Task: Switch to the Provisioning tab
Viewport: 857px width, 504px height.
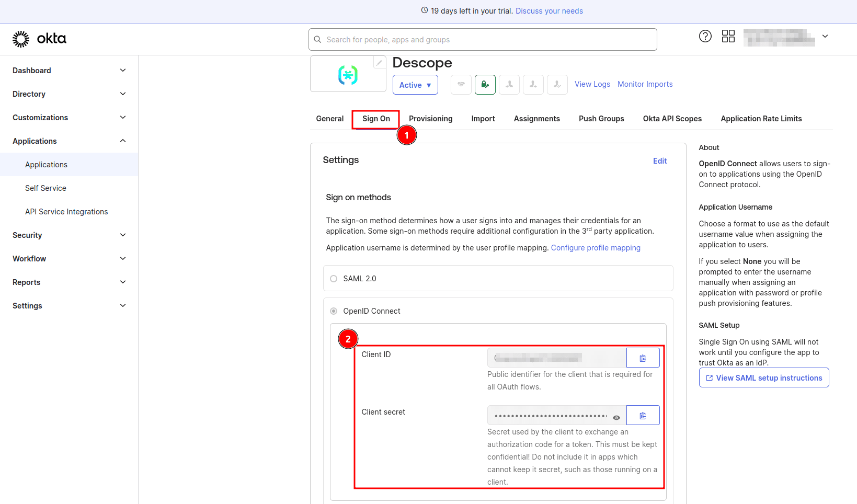Action: click(x=430, y=119)
